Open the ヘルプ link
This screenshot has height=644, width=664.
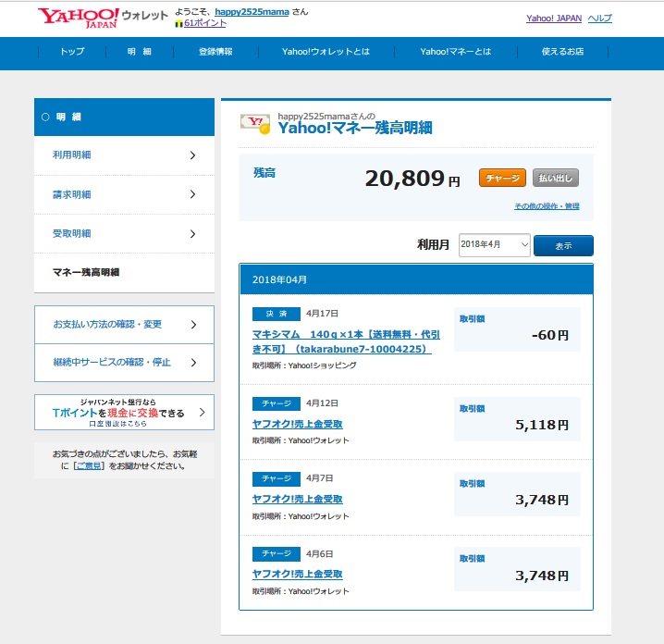599,19
